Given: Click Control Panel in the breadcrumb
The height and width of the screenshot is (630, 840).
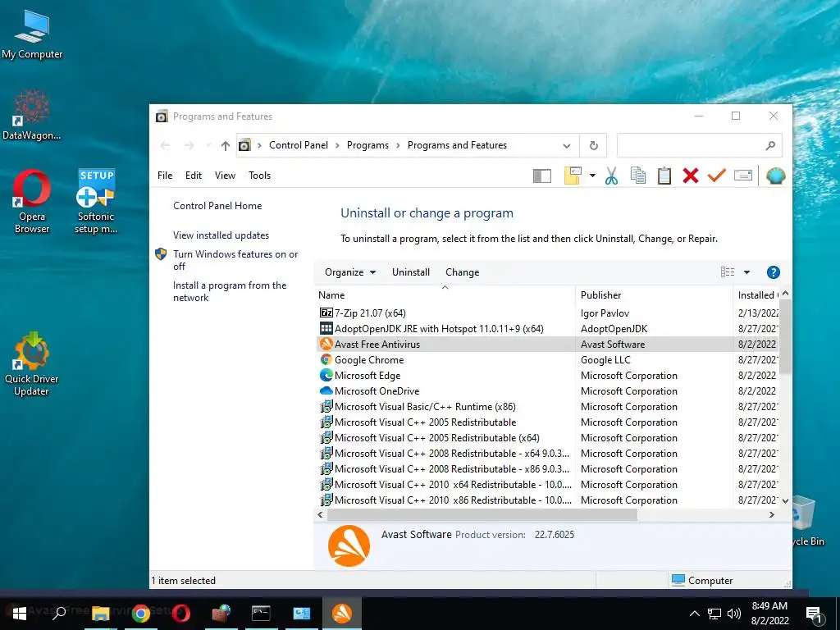Looking at the screenshot, I should pyautogui.click(x=299, y=145).
